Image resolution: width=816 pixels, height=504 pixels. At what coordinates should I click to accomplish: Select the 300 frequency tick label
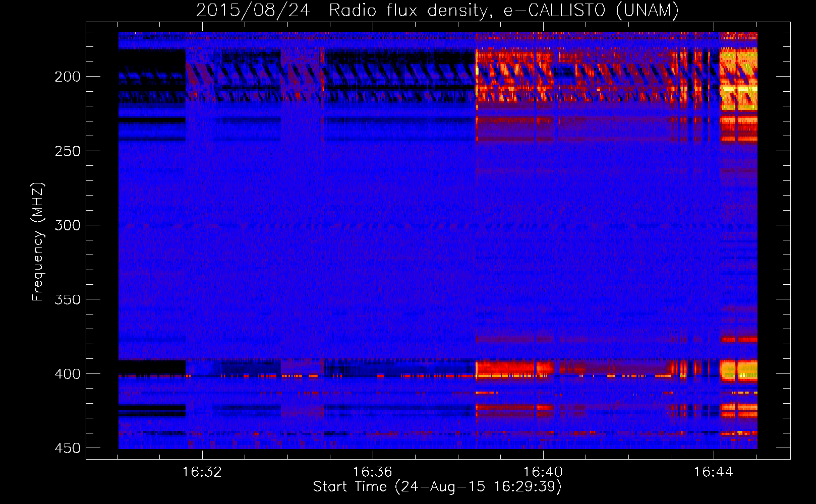(68, 225)
